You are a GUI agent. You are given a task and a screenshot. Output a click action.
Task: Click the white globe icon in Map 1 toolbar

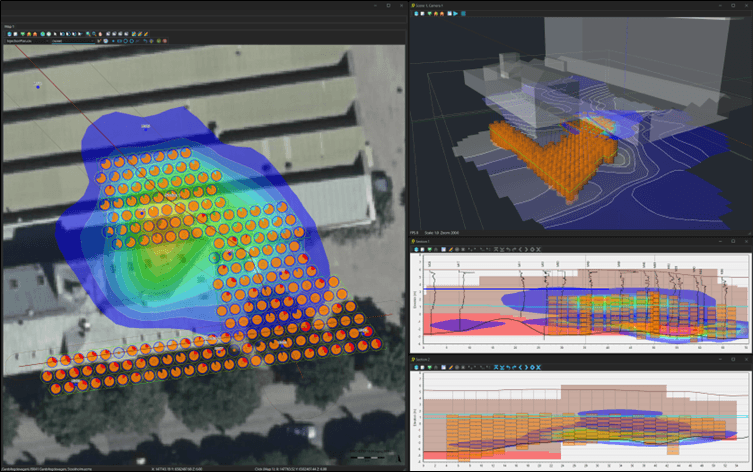tap(49, 34)
